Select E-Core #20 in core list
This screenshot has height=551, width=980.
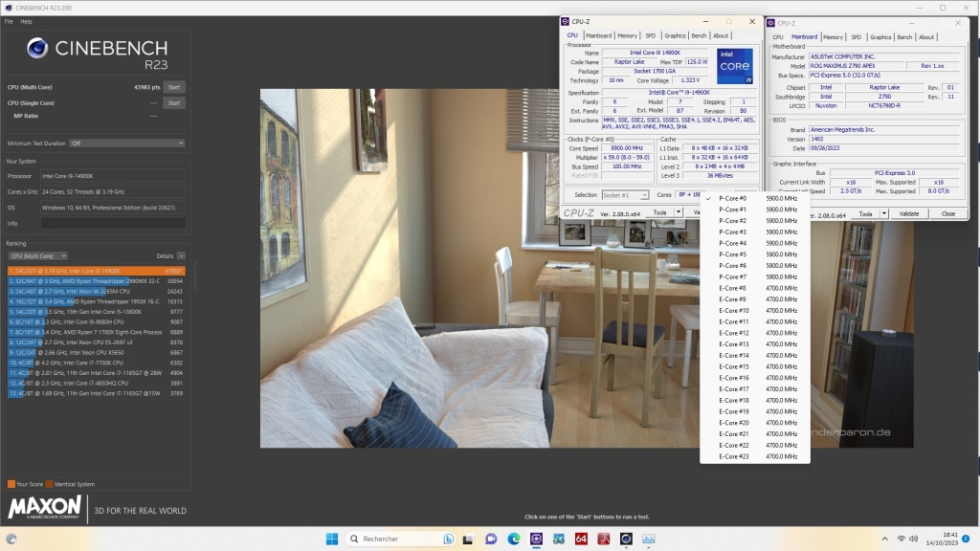tap(755, 423)
